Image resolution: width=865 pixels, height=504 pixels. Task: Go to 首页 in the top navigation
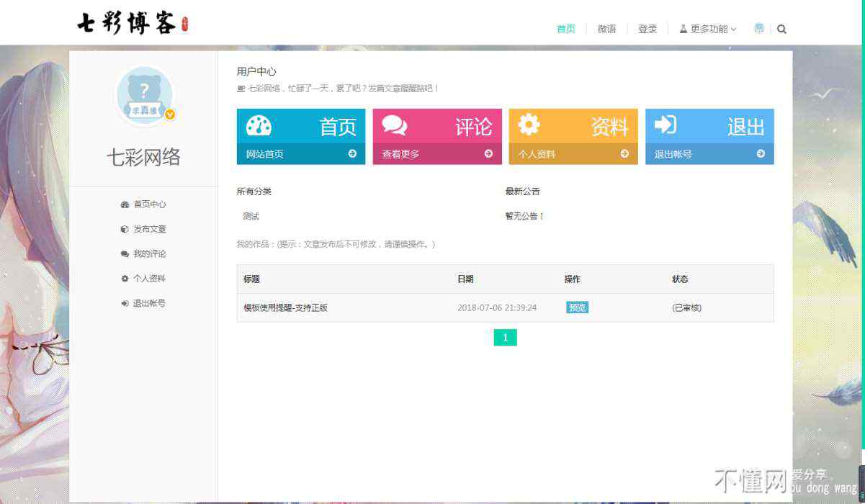(x=566, y=29)
